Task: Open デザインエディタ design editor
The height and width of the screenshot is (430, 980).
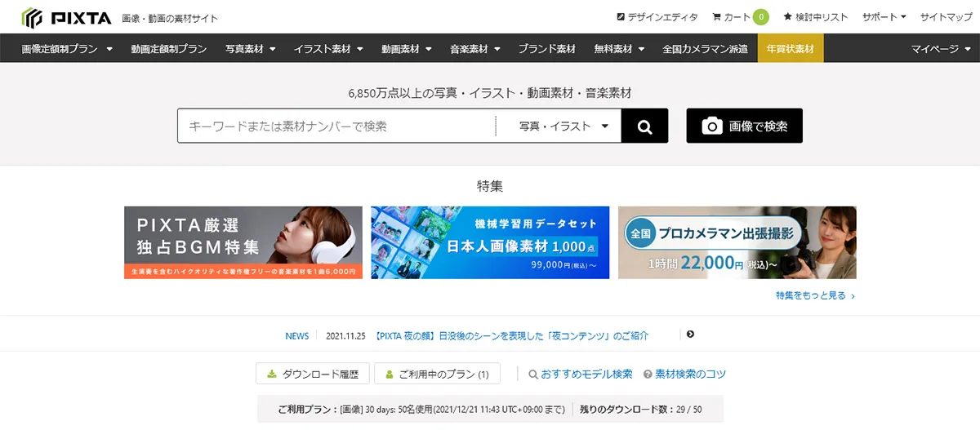Action: point(657,17)
